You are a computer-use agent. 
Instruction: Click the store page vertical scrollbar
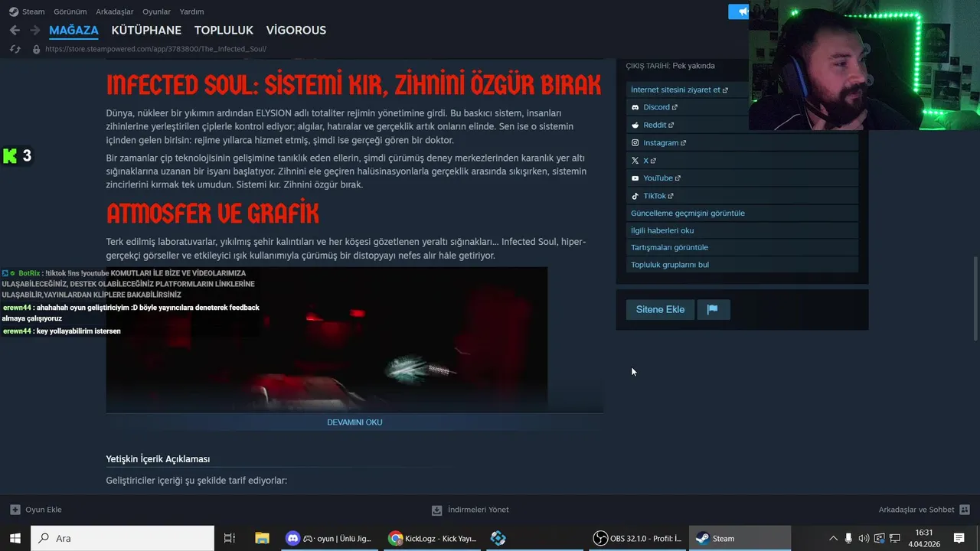tap(975, 298)
